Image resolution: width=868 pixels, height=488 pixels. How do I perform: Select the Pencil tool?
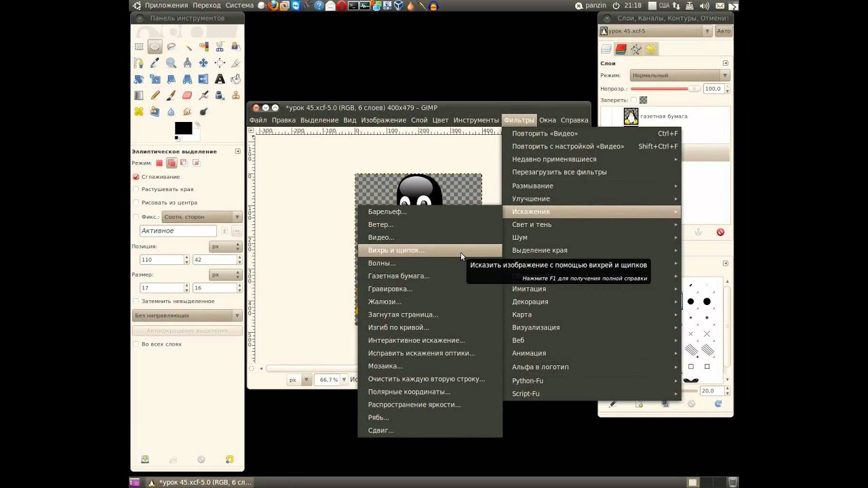(x=155, y=96)
